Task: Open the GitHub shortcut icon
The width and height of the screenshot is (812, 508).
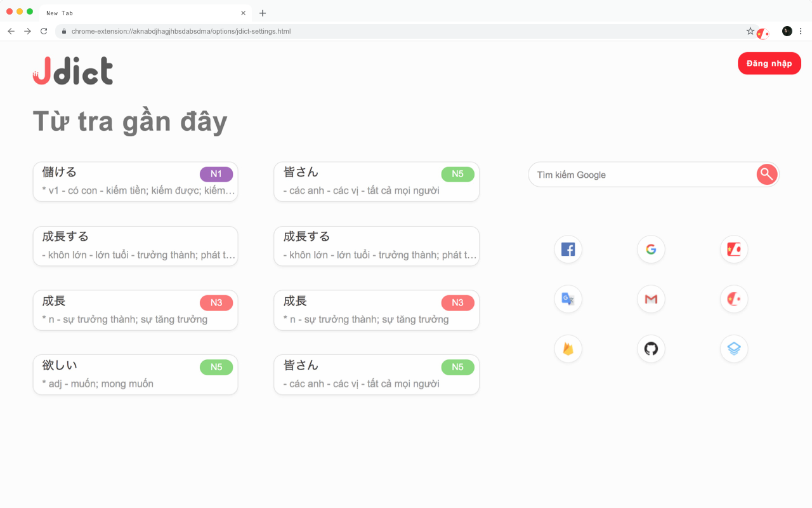Action: tap(651, 349)
